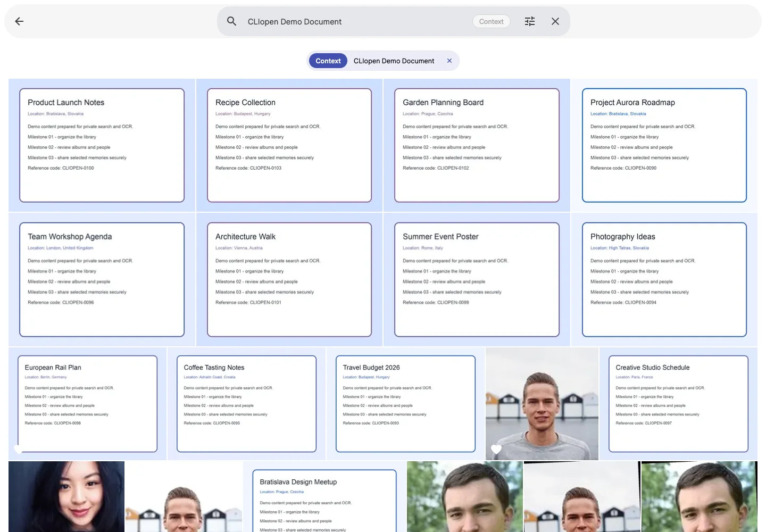Open the Product Launch Notes thumbnail
766x532 pixels.
pos(102,145)
